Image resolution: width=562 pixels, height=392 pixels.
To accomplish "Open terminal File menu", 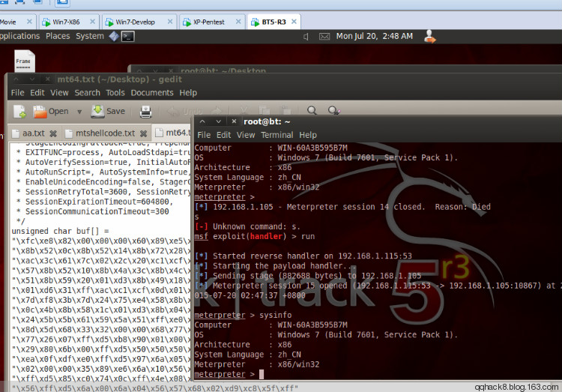I will [x=204, y=135].
